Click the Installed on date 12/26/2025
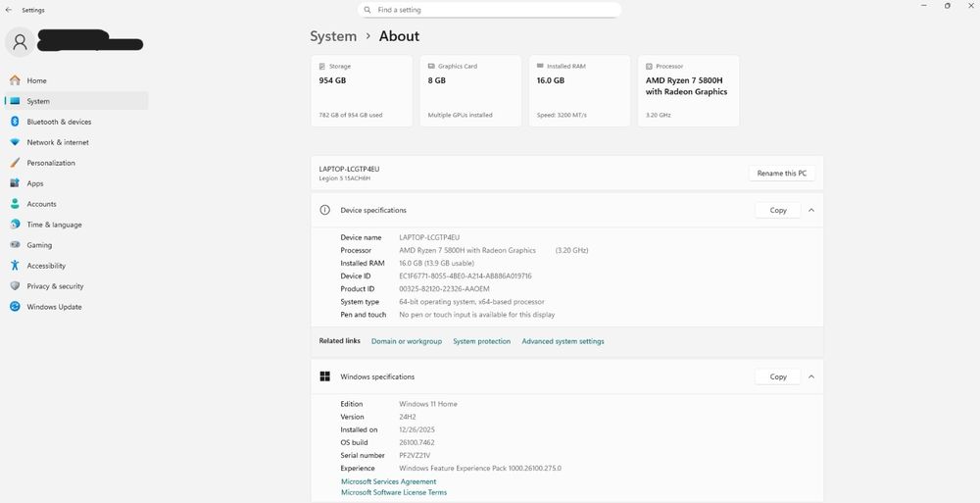The width and height of the screenshot is (980, 503). (416, 429)
